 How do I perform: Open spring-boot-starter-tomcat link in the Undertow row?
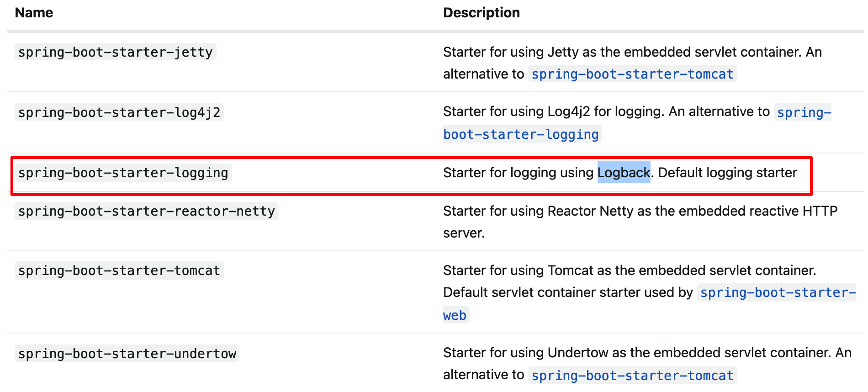click(x=632, y=376)
